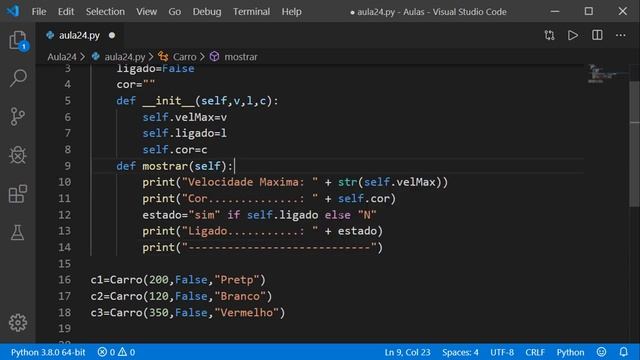Open the Test beaker icon
Image resolution: width=640 pixels, height=360 pixels.
(18, 232)
